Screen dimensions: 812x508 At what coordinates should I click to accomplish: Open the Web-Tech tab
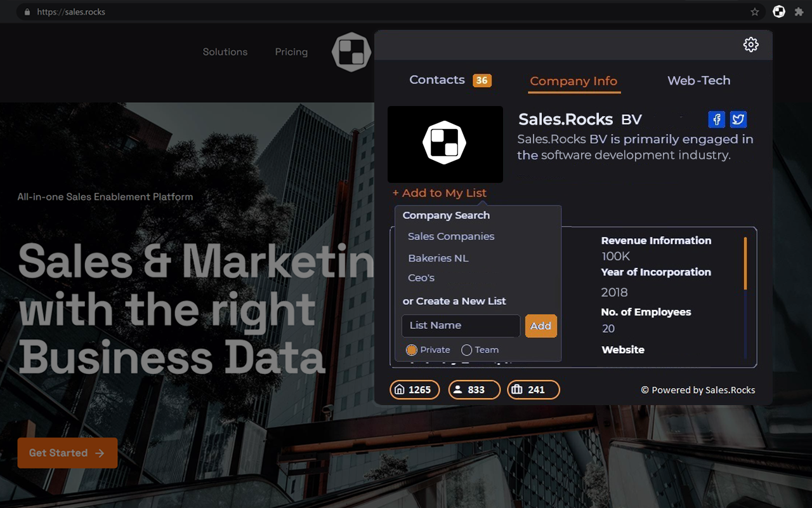pos(698,80)
